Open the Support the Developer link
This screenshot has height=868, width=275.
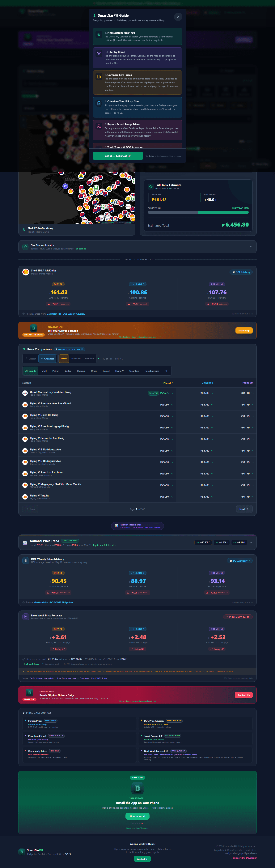(x=243, y=858)
